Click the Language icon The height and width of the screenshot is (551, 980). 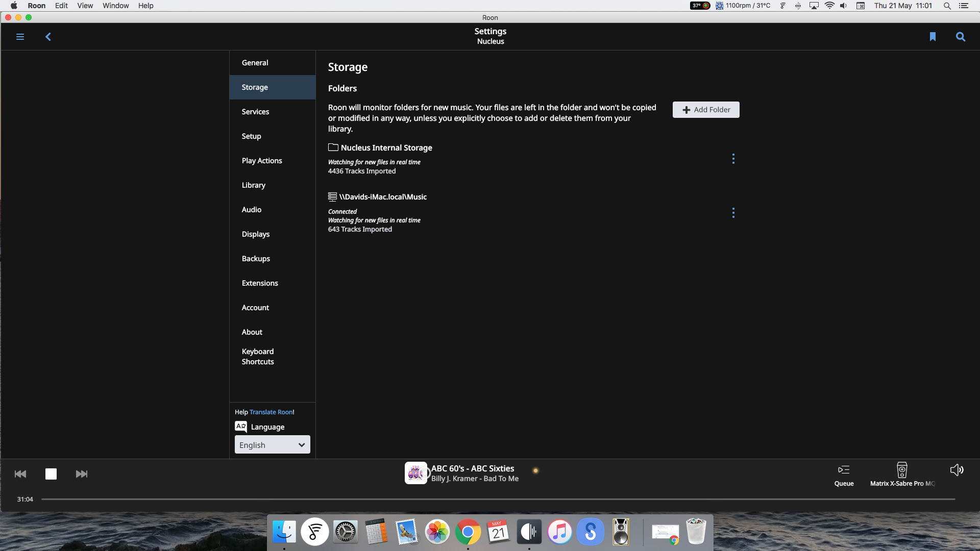pyautogui.click(x=241, y=427)
